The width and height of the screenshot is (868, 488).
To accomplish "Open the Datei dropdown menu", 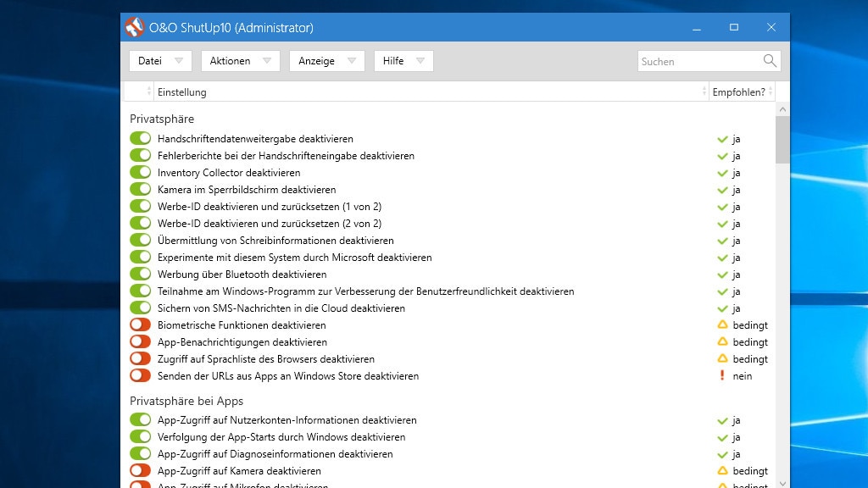I will [x=159, y=61].
